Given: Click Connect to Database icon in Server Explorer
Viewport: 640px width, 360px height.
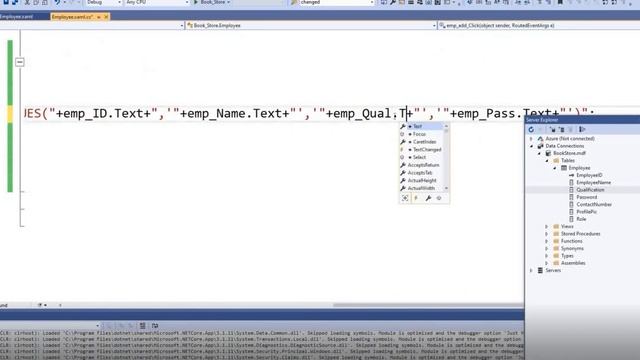Looking at the screenshot, I should [552, 129].
